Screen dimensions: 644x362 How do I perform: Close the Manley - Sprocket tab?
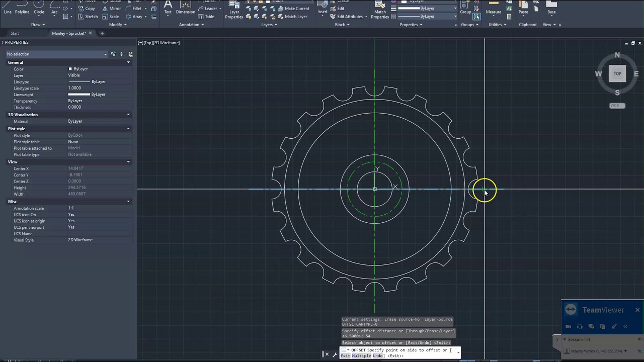91,33
